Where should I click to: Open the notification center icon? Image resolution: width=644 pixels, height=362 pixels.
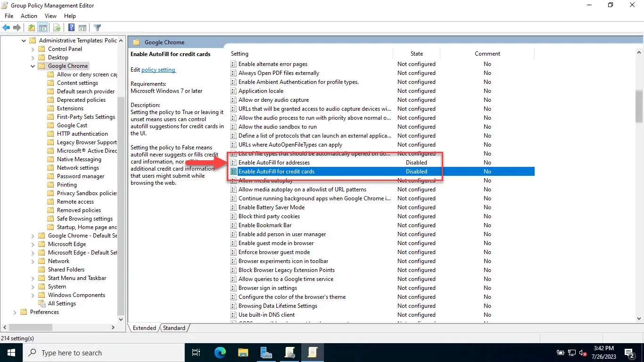629,353
